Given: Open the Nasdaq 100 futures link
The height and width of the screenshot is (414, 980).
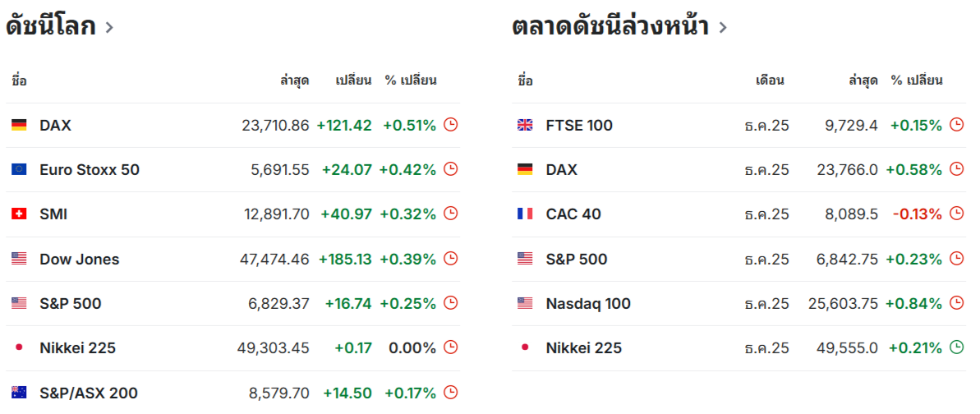Looking at the screenshot, I should coord(588,303).
